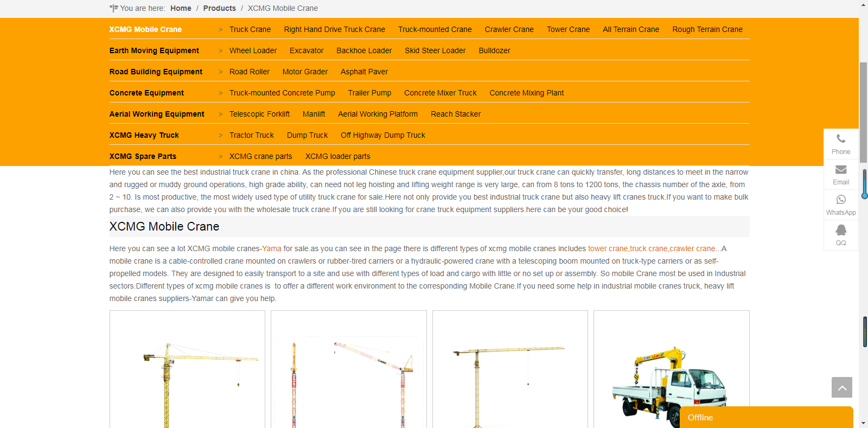
Task: Open the first yellow tower crane thumbnail
Action: 188,369
